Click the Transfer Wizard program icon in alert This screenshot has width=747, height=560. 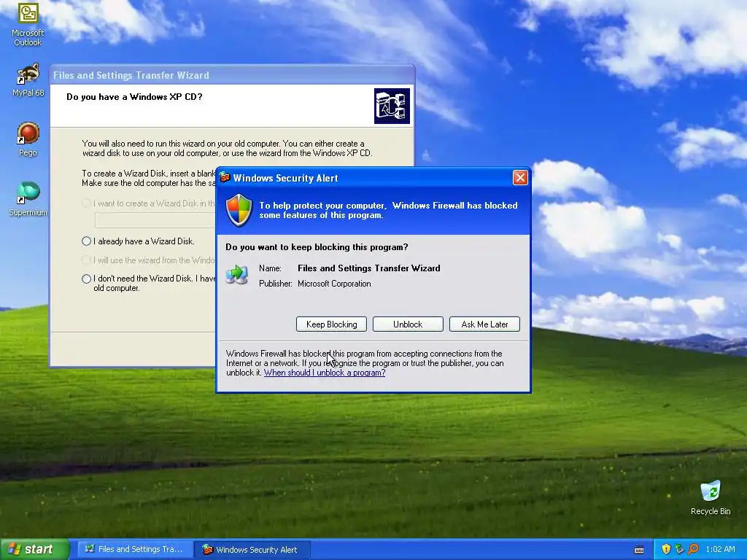(237, 275)
